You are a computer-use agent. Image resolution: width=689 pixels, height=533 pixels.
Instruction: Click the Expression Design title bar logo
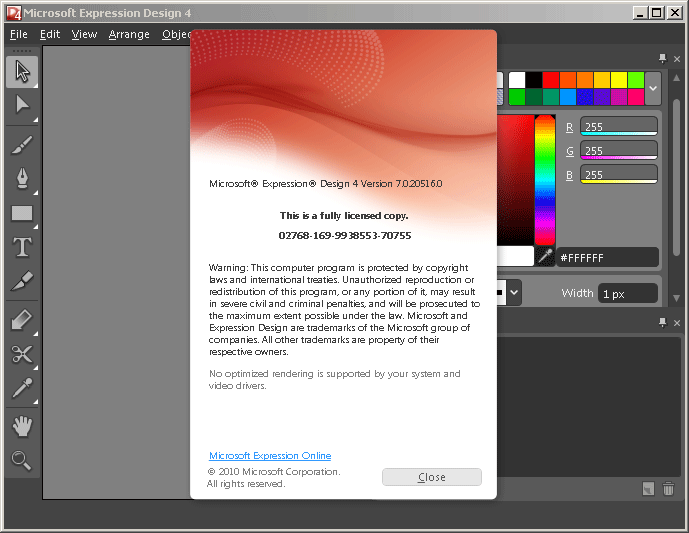pyautogui.click(x=13, y=13)
